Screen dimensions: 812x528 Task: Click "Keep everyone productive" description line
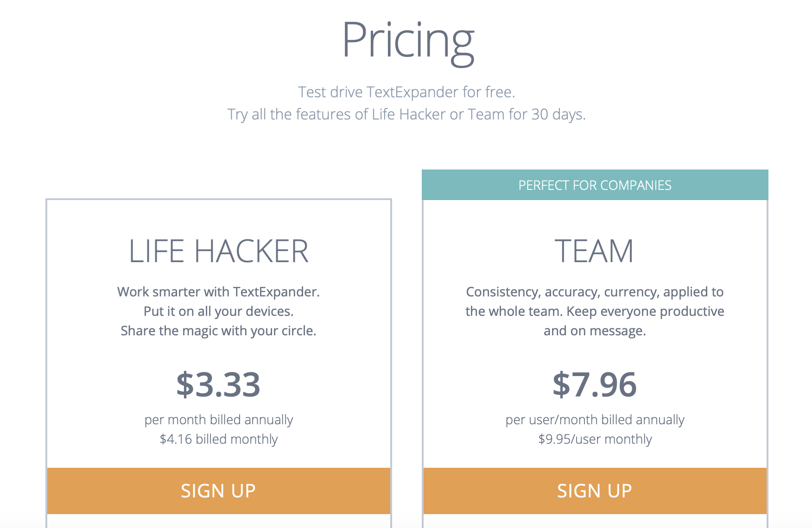pos(595,311)
